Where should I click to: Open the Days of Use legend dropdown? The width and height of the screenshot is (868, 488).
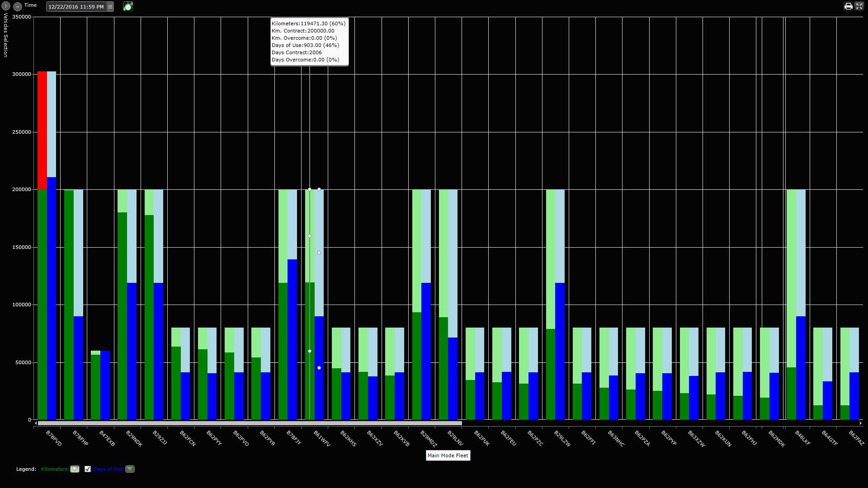point(130,469)
